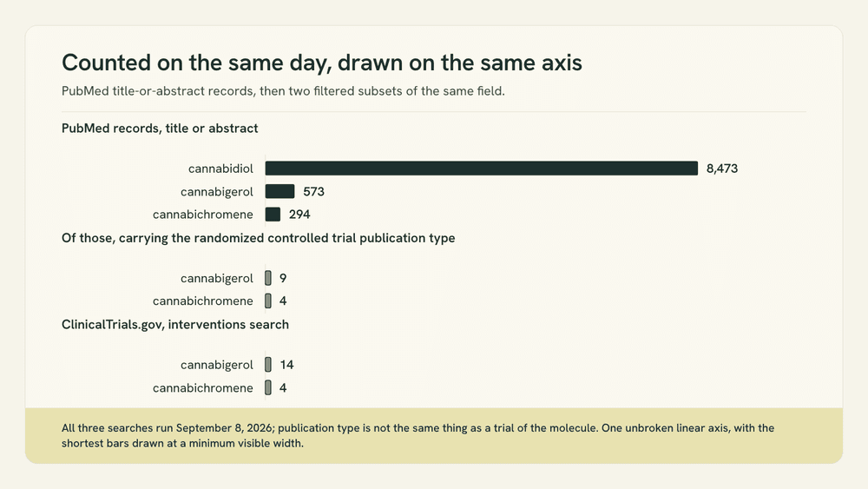This screenshot has height=489, width=868.
Task: Click the 8,473 value label
Action: tap(722, 169)
